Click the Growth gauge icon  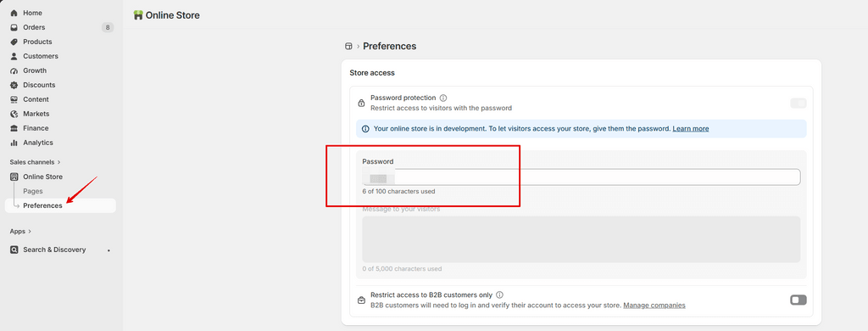click(14, 70)
